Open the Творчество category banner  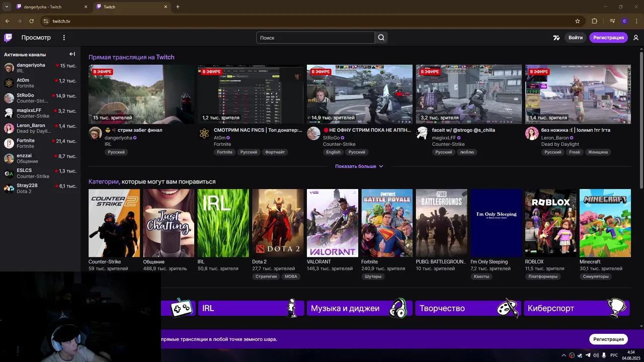tap(468, 308)
